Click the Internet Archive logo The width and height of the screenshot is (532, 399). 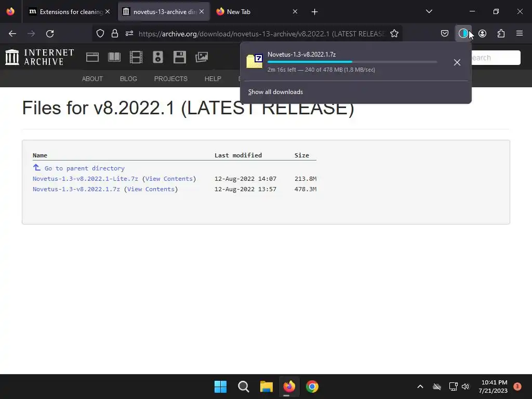(x=39, y=57)
